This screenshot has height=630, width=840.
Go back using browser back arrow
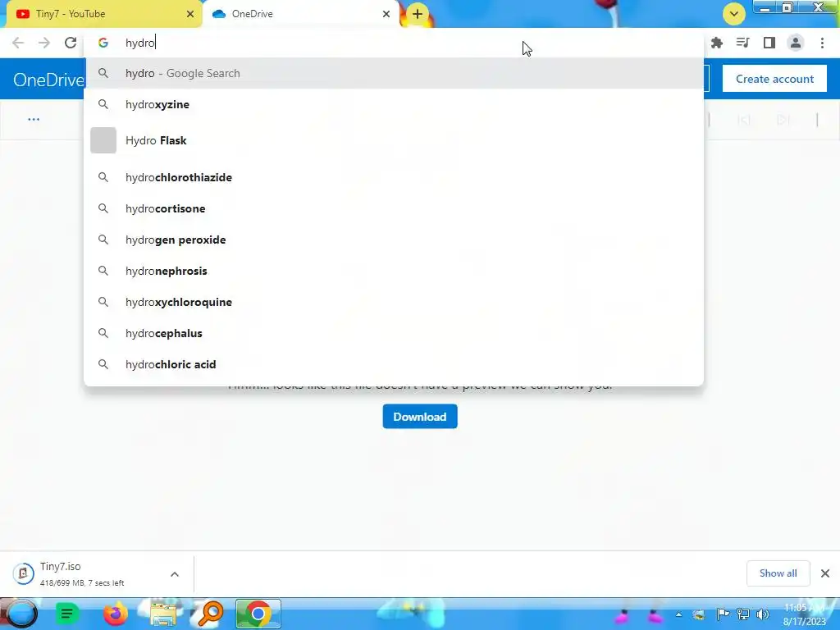click(x=18, y=43)
